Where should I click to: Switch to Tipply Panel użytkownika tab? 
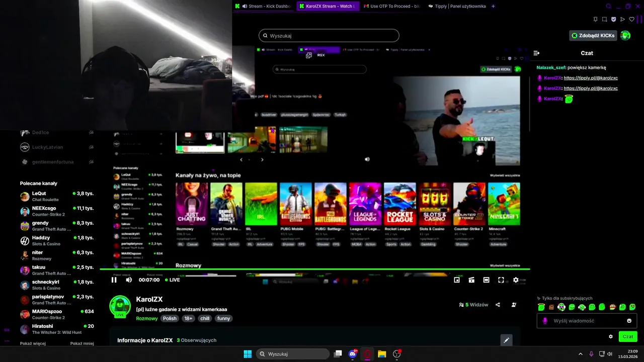(x=456, y=6)
